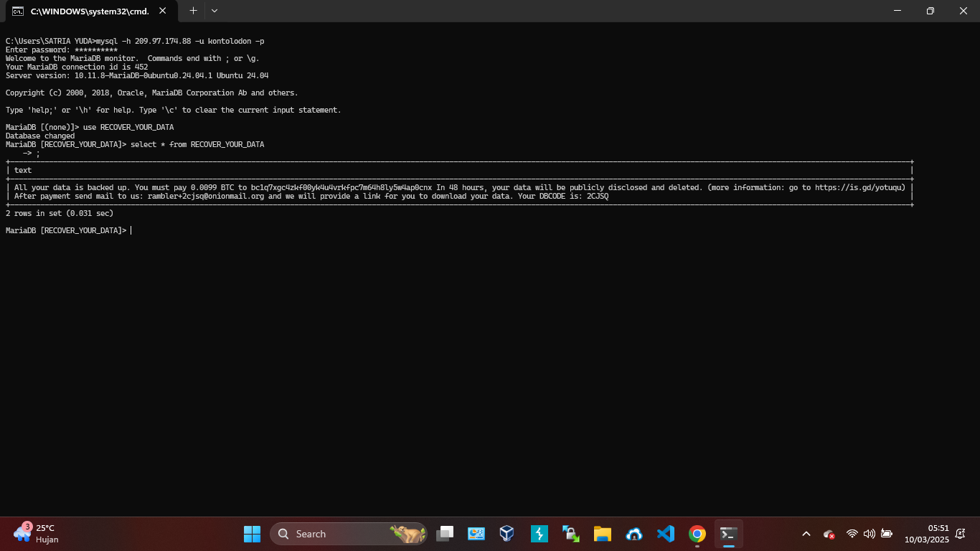Click the '2 rows in set (0.031 sec)' line
The image size is (980, 551).
point(60,213)
